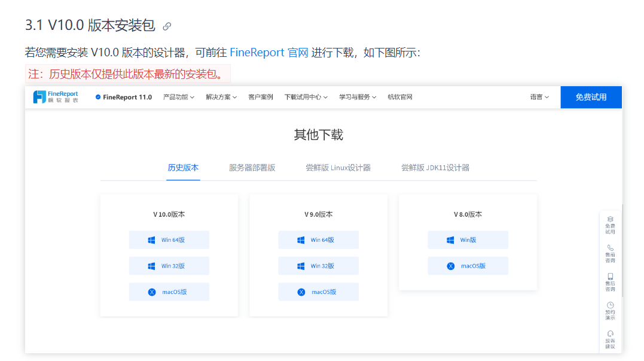Viewport: 644px width, 361px height.
Task: Click the FineReport 11.0 verified badge icon
Action: (97, 97)
